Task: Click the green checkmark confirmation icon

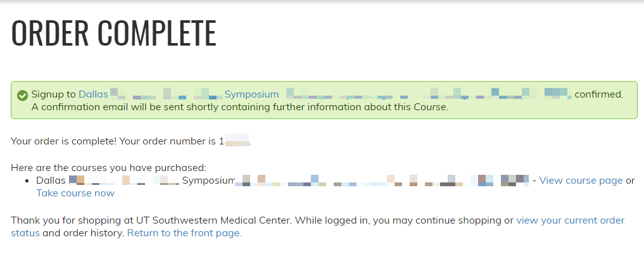Action: [x=22, y=95]
